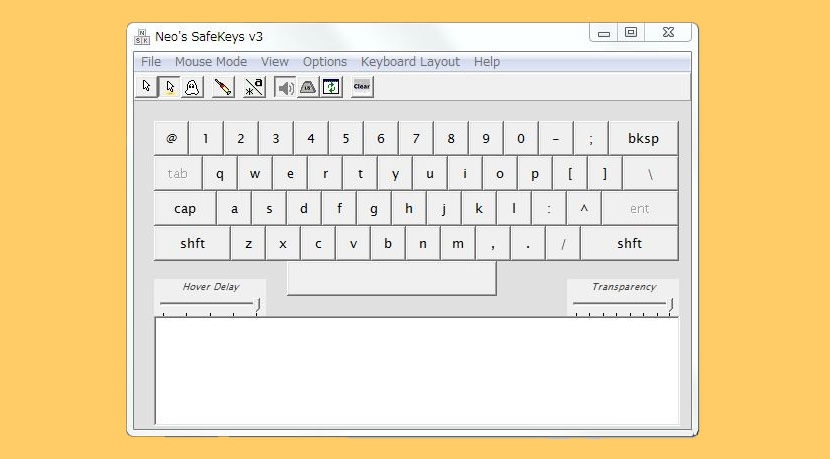Screen dimensions: 830x459
Task: Click the q key
Action: tap(220, 173)
